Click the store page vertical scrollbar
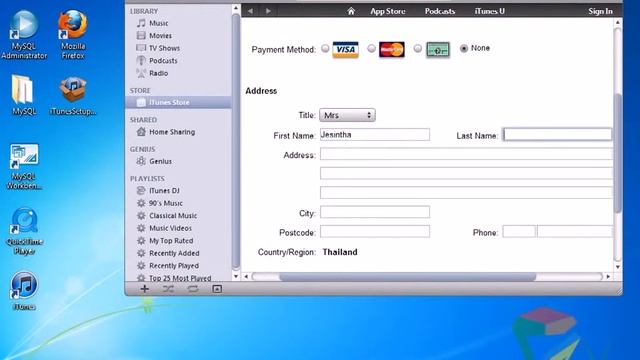The height and width of the screenshot is (360, 640). pyautogui.click(x=618, y=153)
